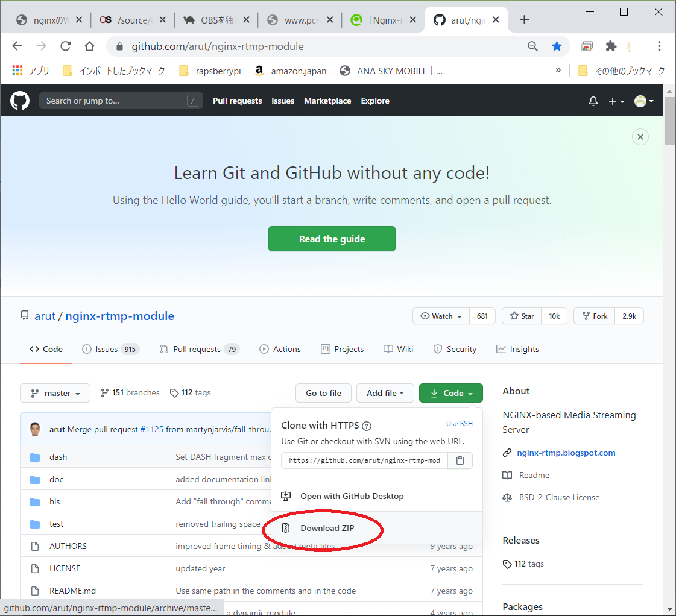Open the Wiki tab
This screenshot has width=676, height=616.
399,349
